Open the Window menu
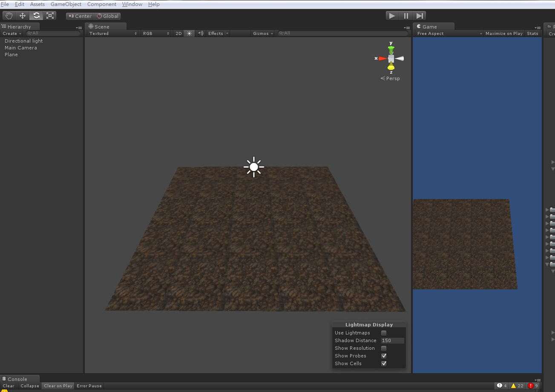 (x=132, y=4)
